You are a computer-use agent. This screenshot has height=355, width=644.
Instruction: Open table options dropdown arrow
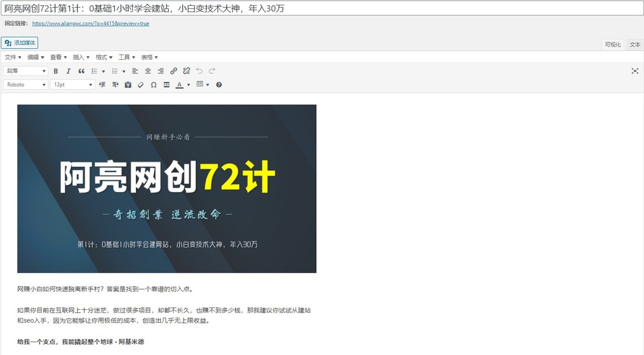point(207,85)
